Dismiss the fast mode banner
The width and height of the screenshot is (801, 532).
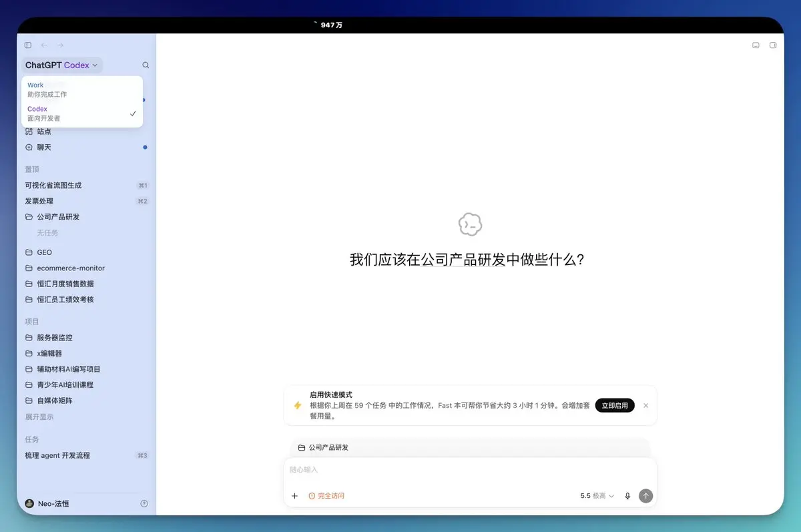click(645, 406)
